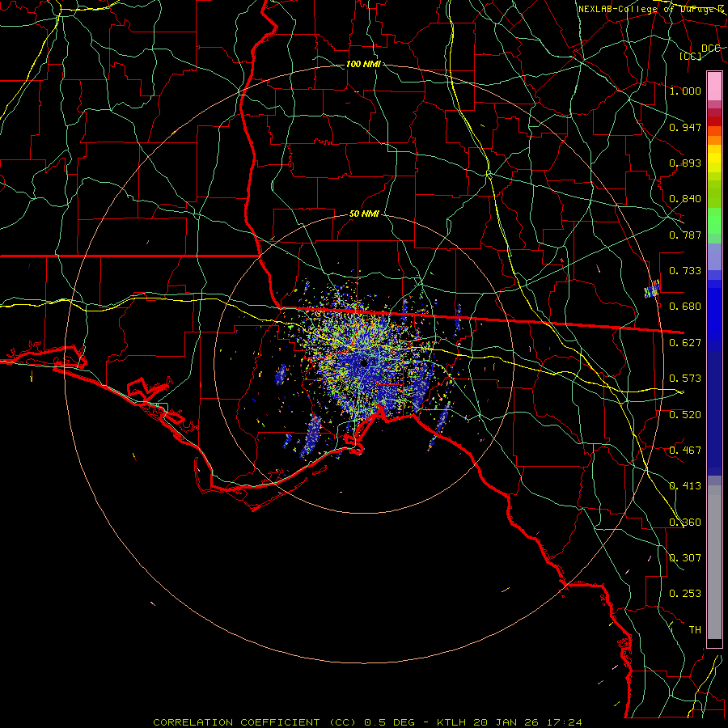Click the 0.840 value on the scale
This screenshot has width=728, height=728.
pyautogui.click(x=685, y=199)
